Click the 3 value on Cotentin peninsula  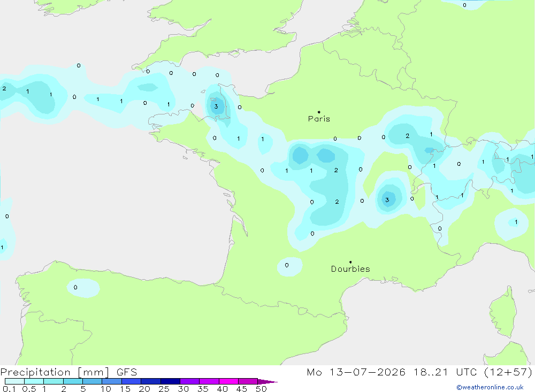coord(216,106)
